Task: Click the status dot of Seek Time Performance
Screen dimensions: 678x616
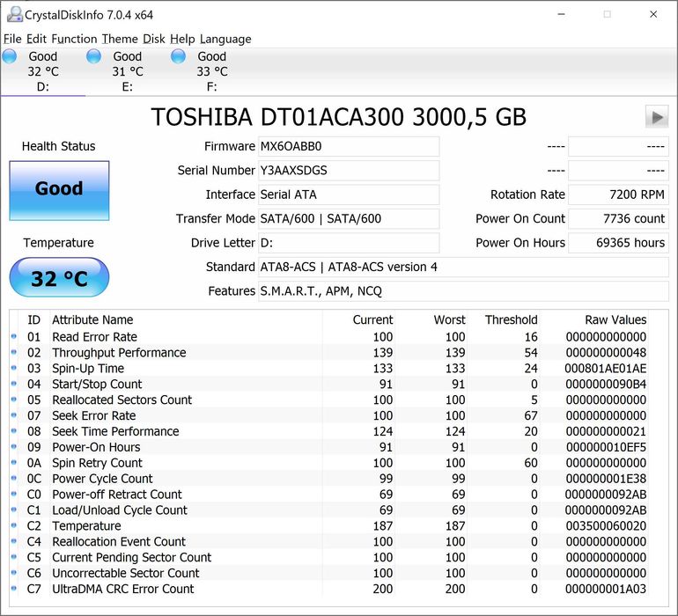Action: click(14, 431)
